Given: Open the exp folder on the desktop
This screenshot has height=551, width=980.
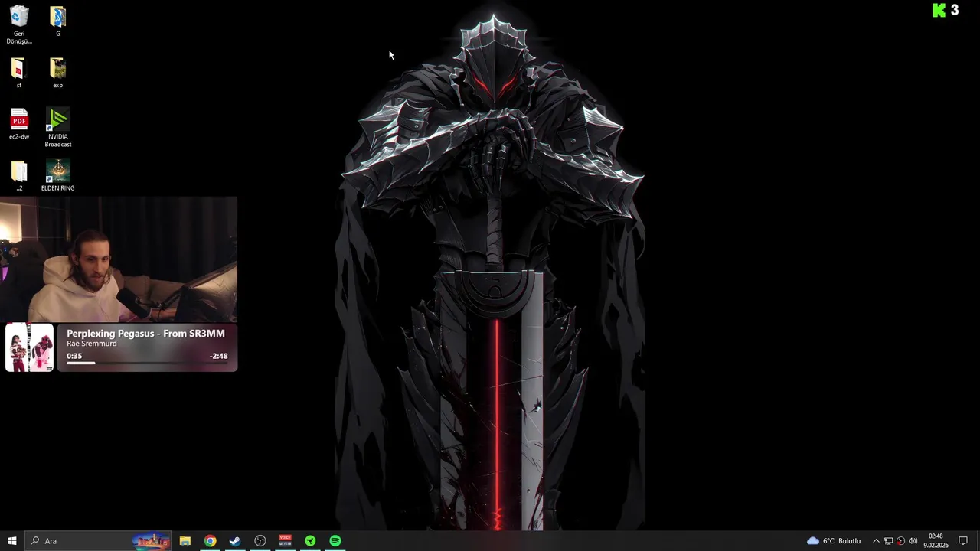Looking at the screenshot, I should pos(57,73).
